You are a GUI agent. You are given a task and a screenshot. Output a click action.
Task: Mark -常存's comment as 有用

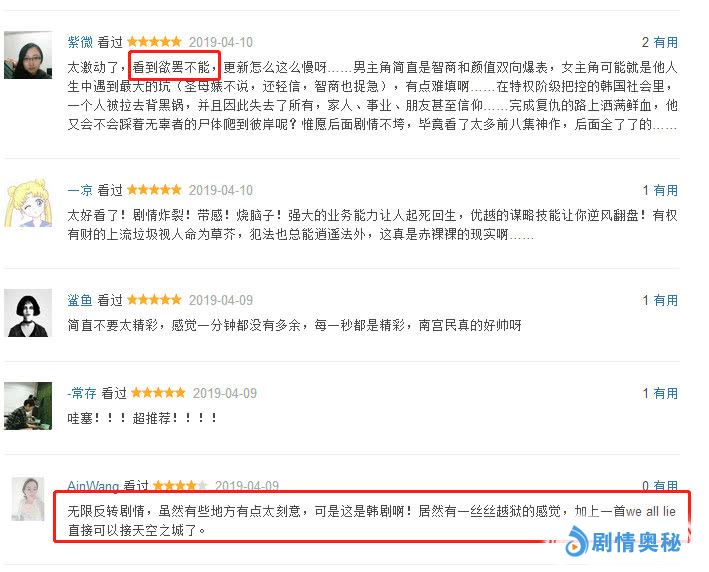[666, 393]
